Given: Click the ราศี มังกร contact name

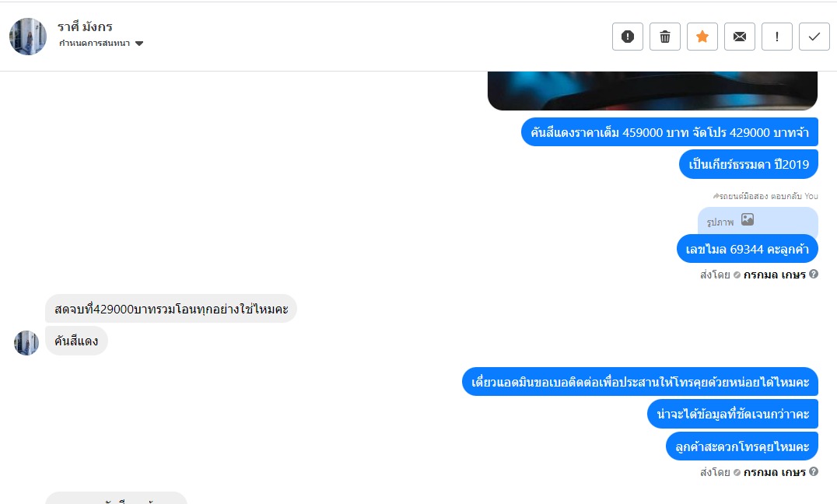Looking at the screenshot, I should click(x=85, y=26).
